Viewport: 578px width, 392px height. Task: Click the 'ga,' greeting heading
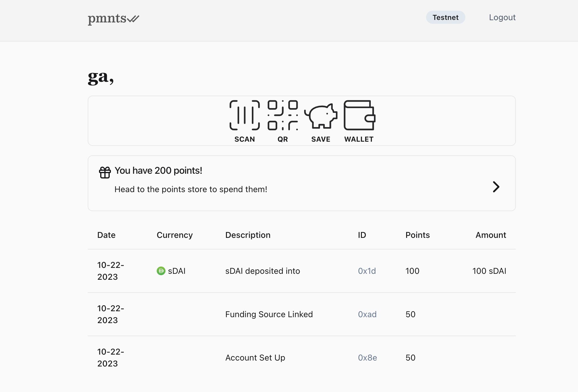point(101,78)
